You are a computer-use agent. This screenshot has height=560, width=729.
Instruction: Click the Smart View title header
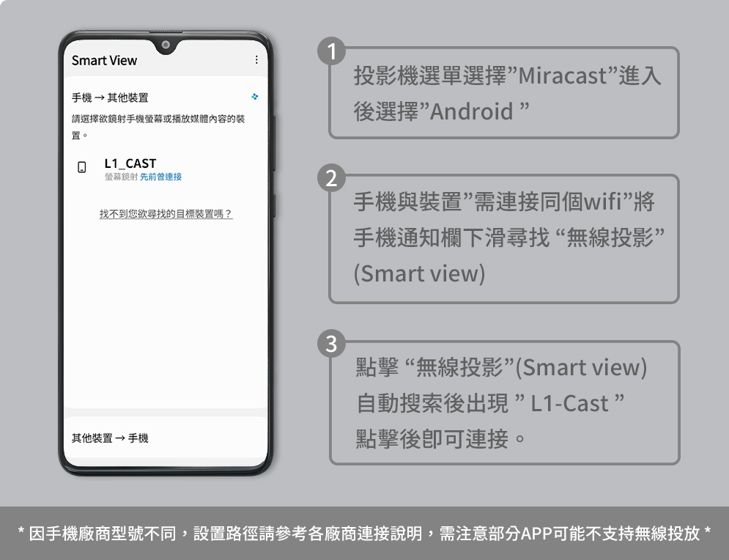[x=103, y=62]
